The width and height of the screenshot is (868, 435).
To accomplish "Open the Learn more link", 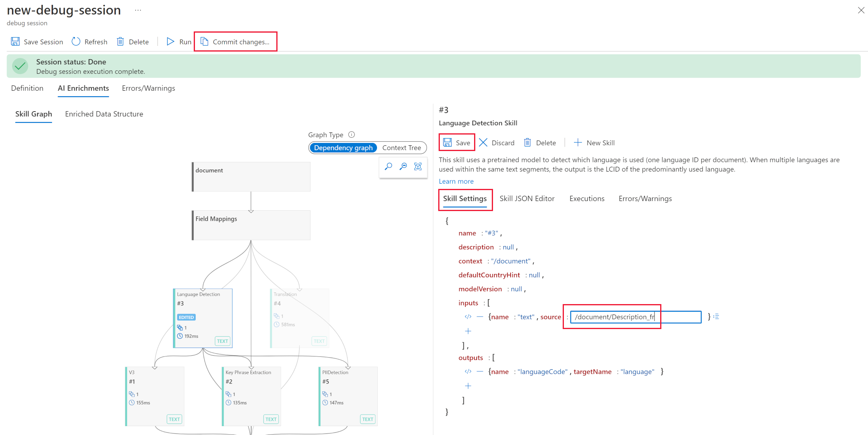I will pyautogui.click(x=456, y=181).
